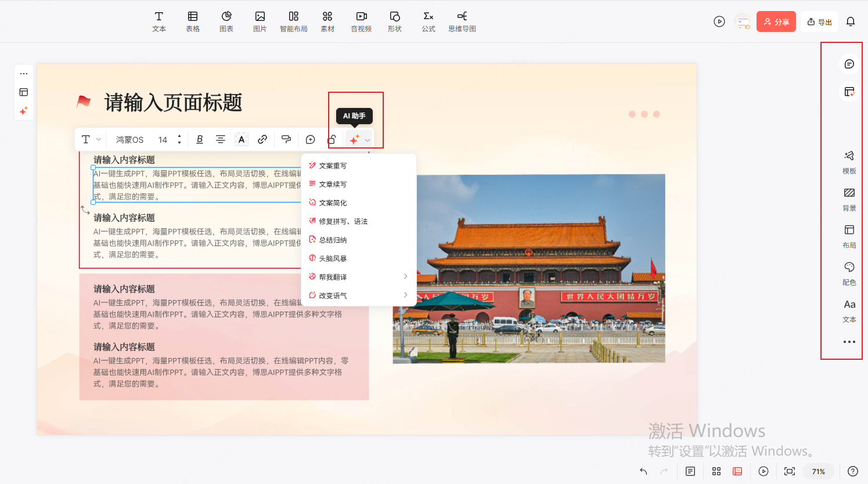Image resolution: width=868 pixels, height=484 pixels.
Task: Toggle bold formatting
Action: coord(200,139)
